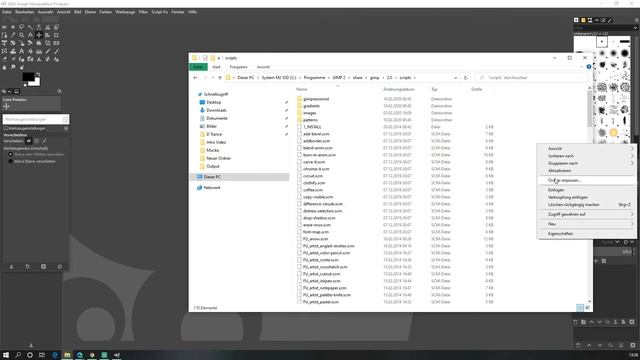The height and width of the screenshot is (360, 640).
Task: Click the Explorer help question mark icon
Action: pyautogui.click(x=589, y=67)
